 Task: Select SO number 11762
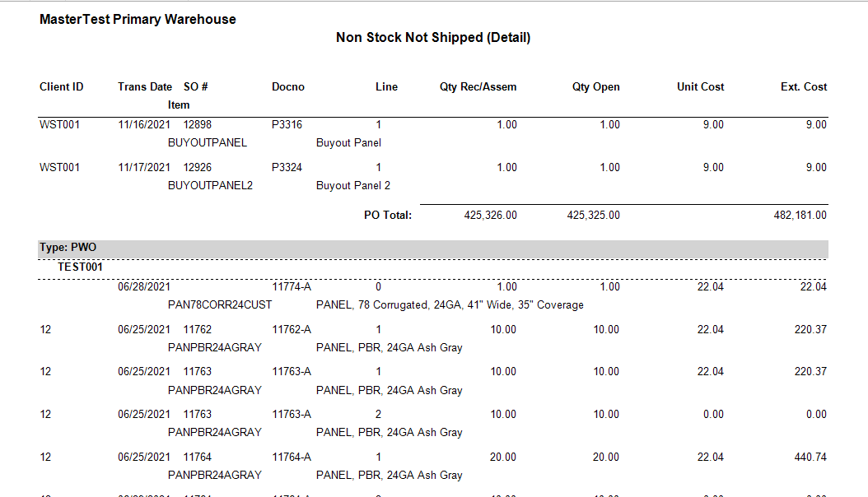coord(198,329)
